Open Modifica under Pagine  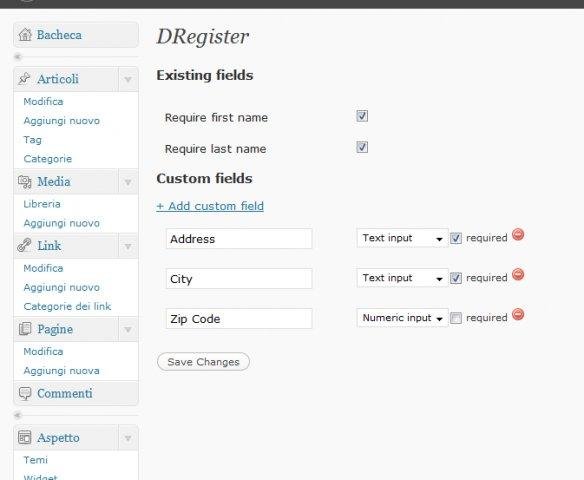click(x=43, y=352)
